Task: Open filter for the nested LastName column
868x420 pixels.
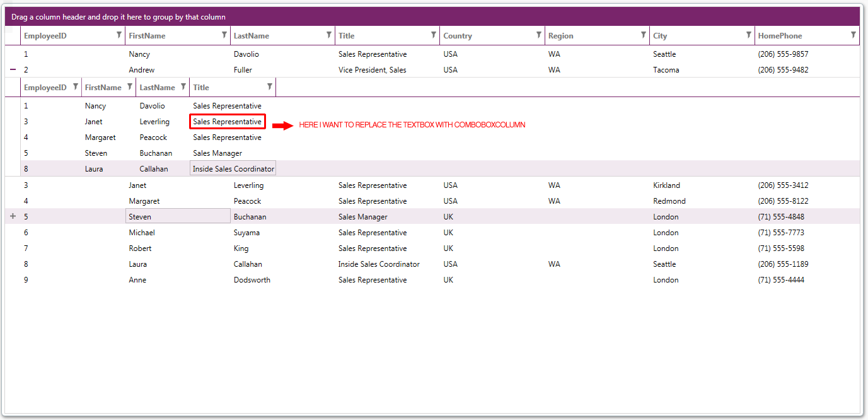Action: [183, 87]
